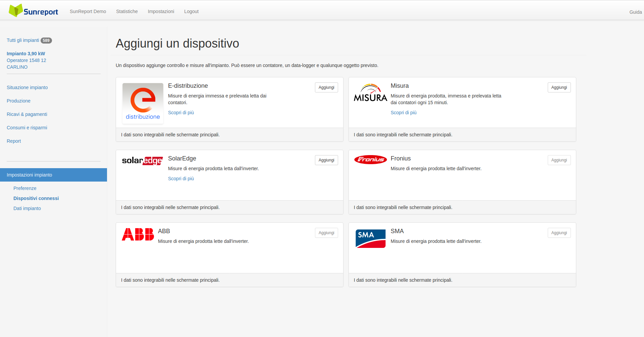Click the SMA card footer text
644x337 pixels.
pos(403,280)
